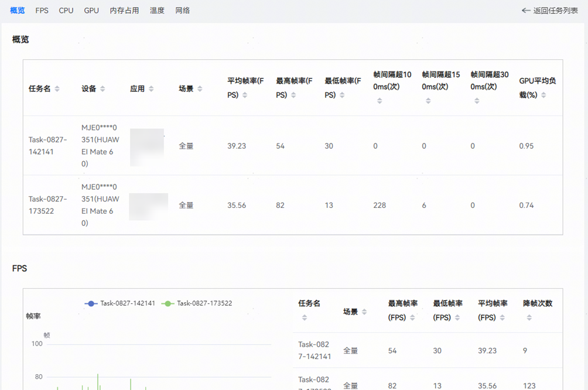Open the GPU tab
588x390 pixels.
click(x=91, y=11)
